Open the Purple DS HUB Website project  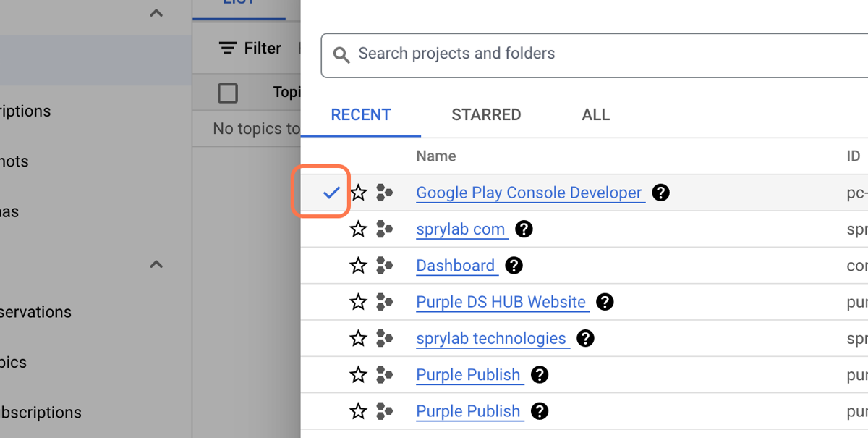(x=501, y=302)
